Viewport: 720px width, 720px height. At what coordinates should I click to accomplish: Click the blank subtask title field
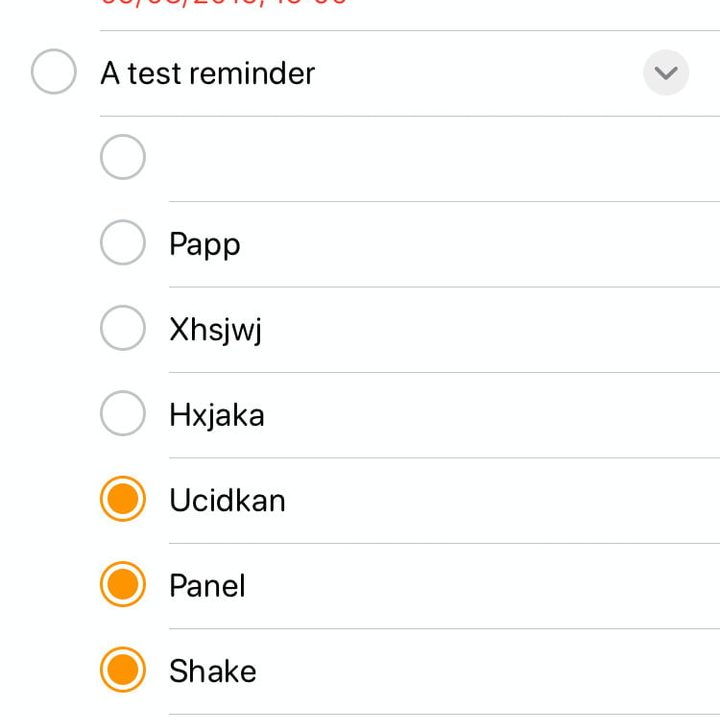tap(400, 158)
